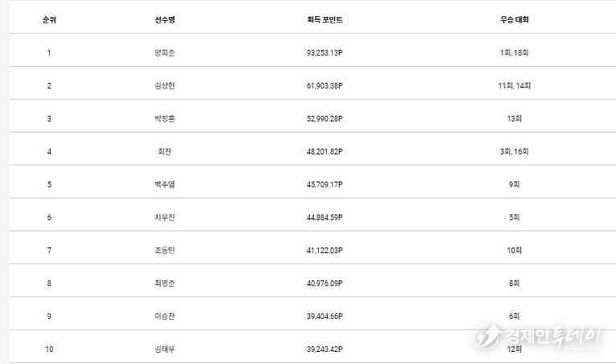Click player name 백주엽 in rank 5
The height and width of the screenshot is (364, 616).
pyautogui.click(x=164, y=184)
